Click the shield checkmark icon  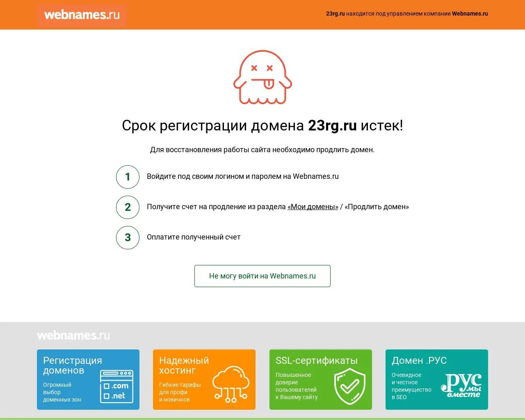(x=349, y=386)
